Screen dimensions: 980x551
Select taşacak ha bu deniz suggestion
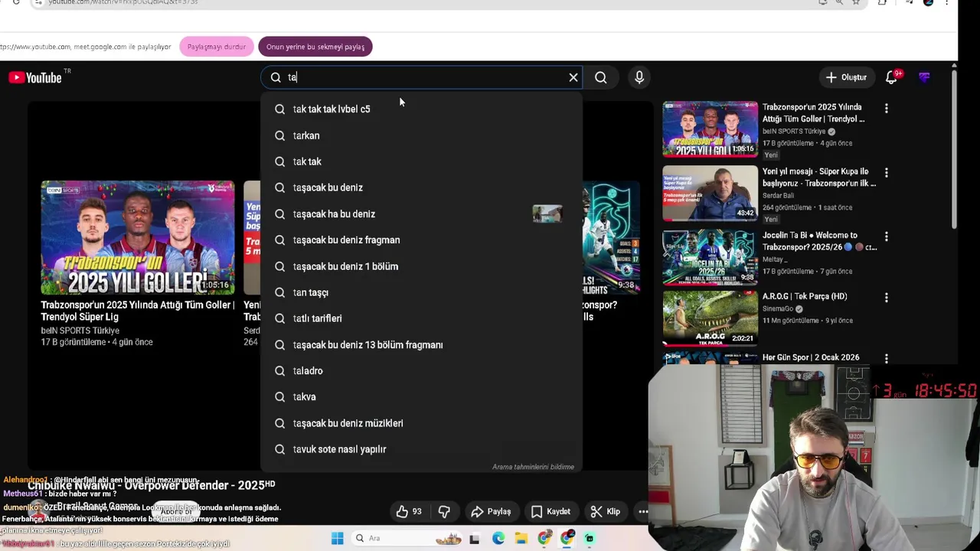[421, 214]
